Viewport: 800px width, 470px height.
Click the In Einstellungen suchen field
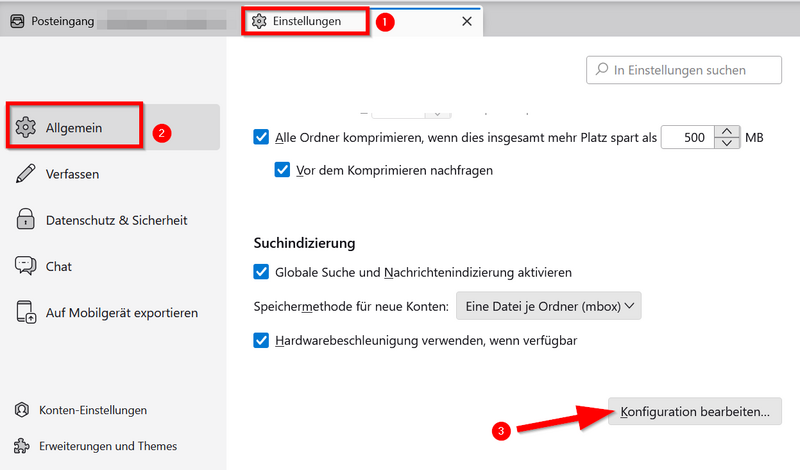point(684,70)
